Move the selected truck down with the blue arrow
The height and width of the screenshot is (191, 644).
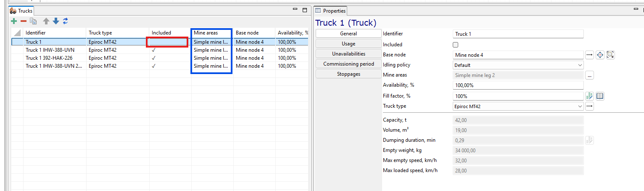click(56, 21)
